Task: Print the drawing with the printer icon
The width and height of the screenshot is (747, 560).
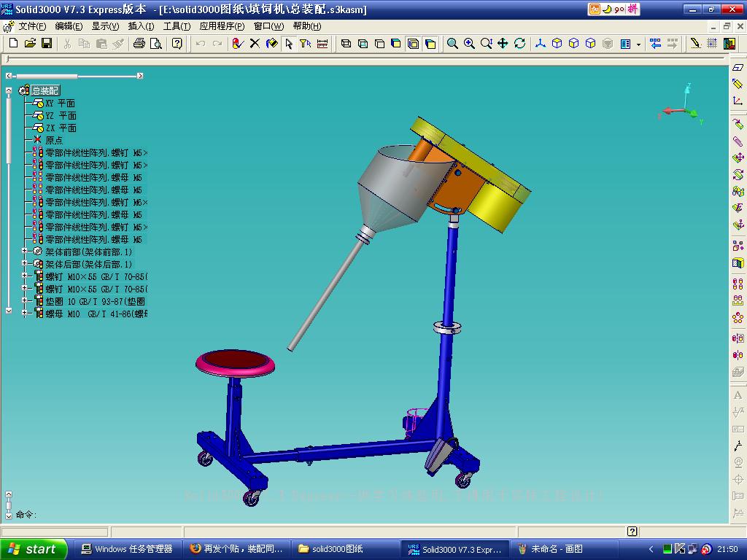Action: (139, 43)
